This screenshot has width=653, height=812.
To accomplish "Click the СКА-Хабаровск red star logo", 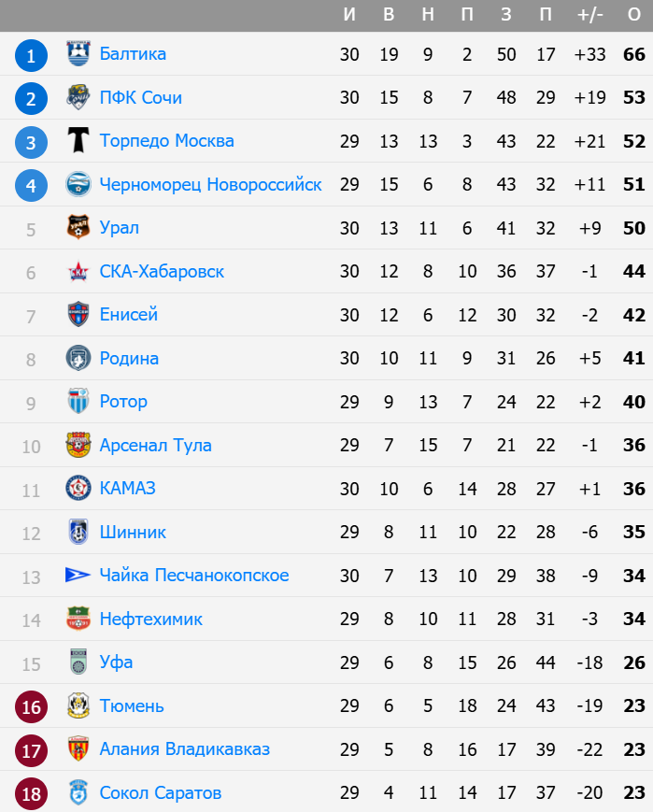I will click(x=78, y=271).
